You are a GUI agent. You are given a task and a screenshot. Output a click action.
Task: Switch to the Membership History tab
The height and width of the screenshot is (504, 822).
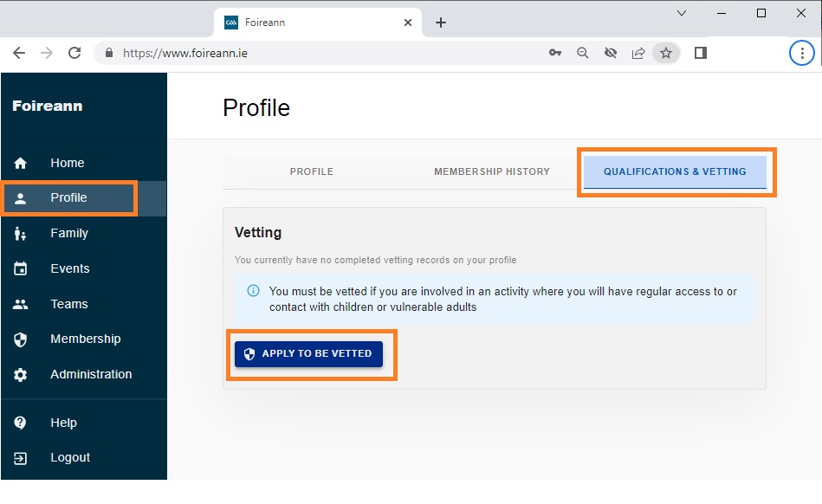click(492, 171)
